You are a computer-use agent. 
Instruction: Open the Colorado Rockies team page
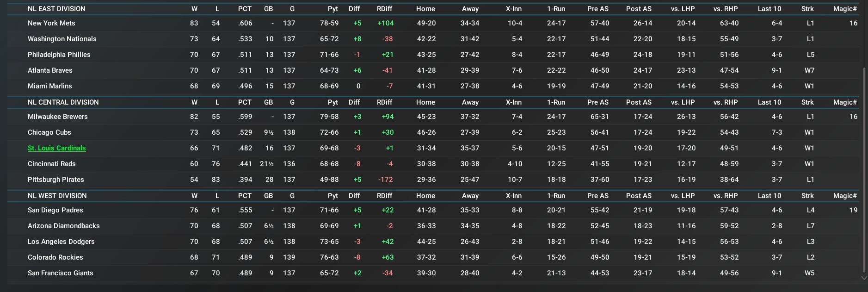tap(55, 257)
